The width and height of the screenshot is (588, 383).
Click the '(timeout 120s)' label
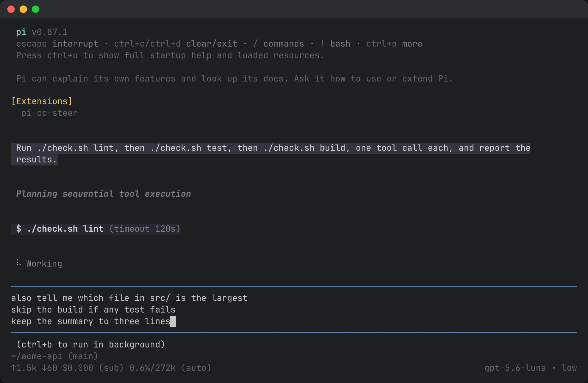click(145, 229)
